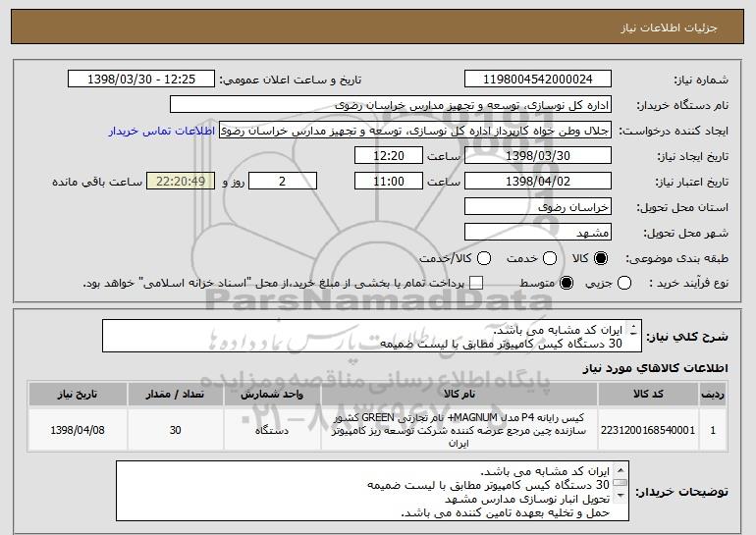756x535 pixels.
Task: Click the نام کالا column header
Action: [459, 395]
